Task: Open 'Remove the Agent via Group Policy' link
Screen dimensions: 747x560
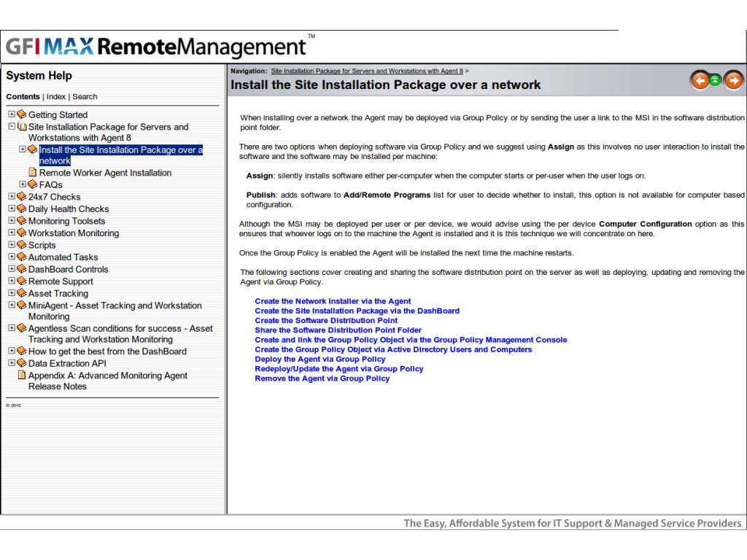Action: tap(322, 378)
